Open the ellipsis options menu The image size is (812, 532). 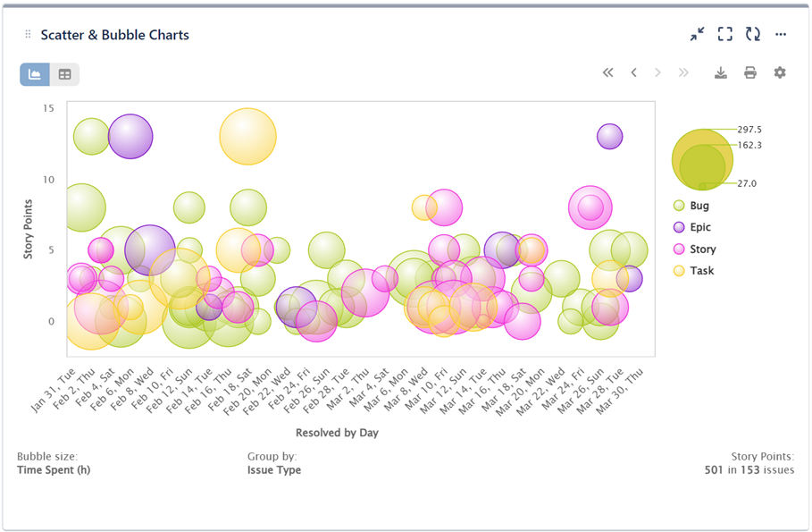coord(781,34)
